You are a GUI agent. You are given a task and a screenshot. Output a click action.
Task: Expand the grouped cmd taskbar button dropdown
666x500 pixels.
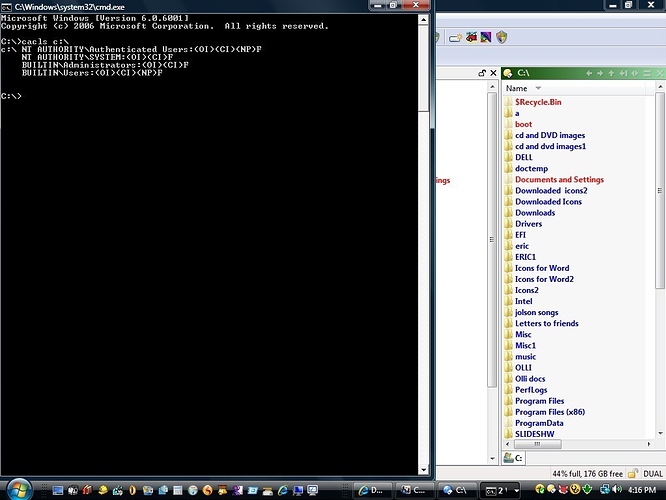pyautogui.click(x=516, y=491)
